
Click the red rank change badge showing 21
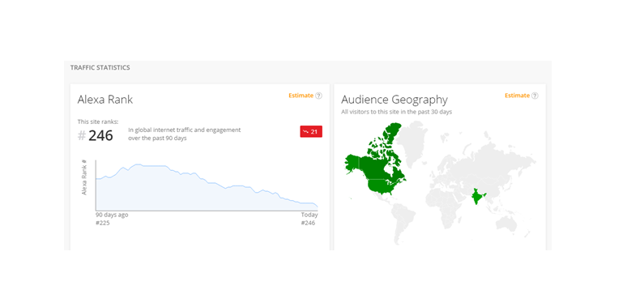click(311, 131)
